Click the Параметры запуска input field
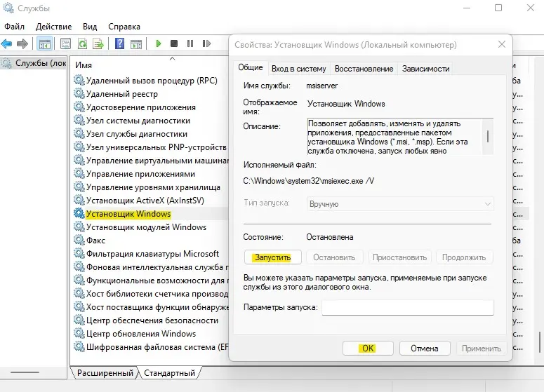 407,308
